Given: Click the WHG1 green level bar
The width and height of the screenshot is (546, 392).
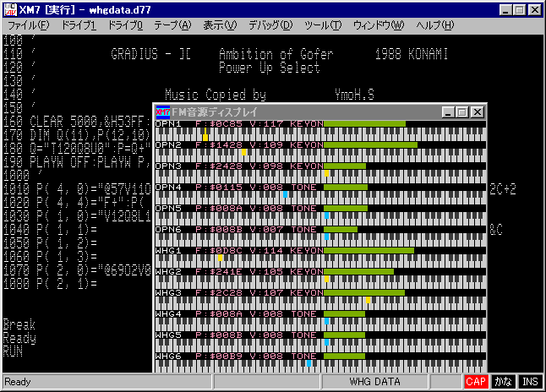Looking at the screenshot, I should (369, 250).
